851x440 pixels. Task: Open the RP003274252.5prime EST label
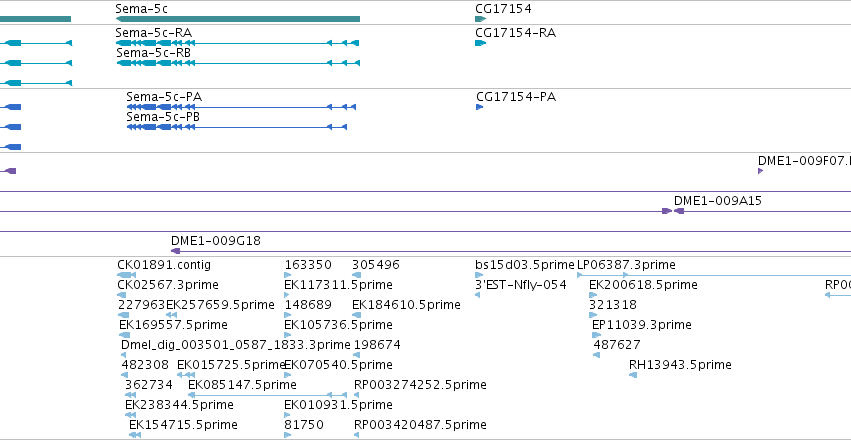(420, 385)
